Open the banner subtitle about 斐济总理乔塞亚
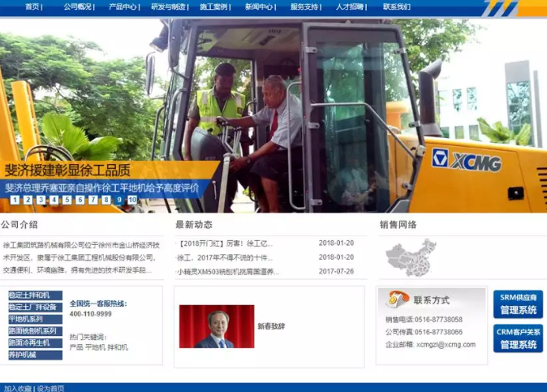Viewport: 547px width, 392px height. point(101,188)
